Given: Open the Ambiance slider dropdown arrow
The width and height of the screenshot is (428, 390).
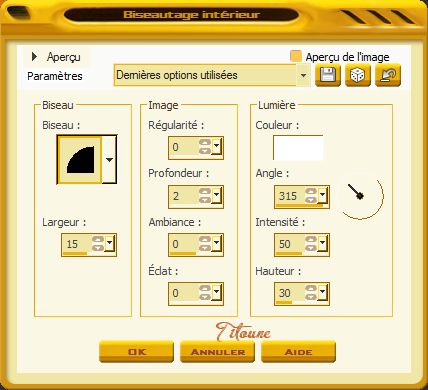Looking at the screenshot, I should 217,244.
